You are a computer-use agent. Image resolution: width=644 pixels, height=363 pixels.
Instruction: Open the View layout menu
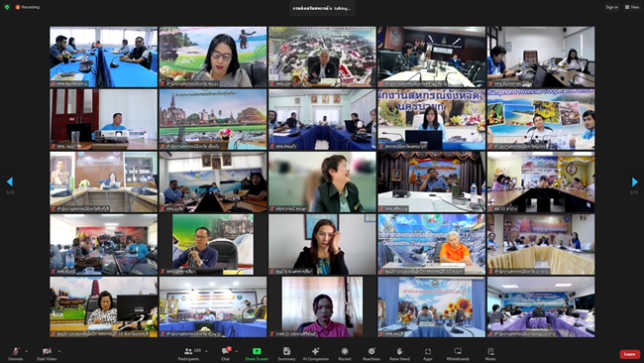pos(632,7)
